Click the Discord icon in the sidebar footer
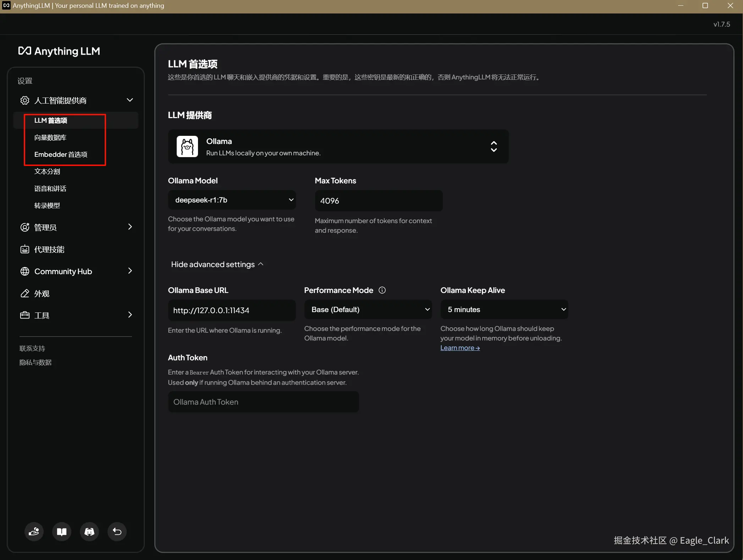743x560 pixels. [89, 531]
